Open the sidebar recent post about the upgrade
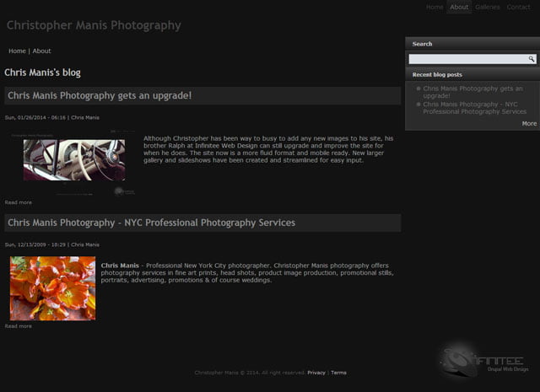The width and height of the screenshot is (540, 392). coord(472,92)
